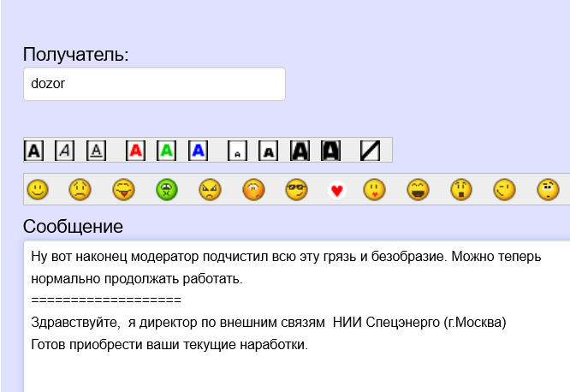Insert the kissing lips smiley
Image resolution: width=570 pixels, height=392 pixels.
click(374, 189)
